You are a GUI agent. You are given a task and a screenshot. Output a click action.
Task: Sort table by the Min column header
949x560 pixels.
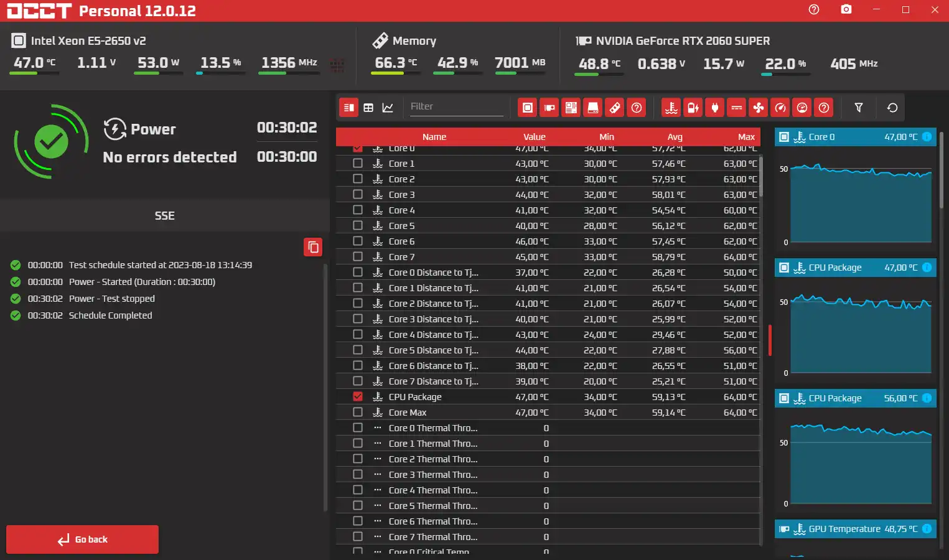pyautogui.click(x=607, y=137)
